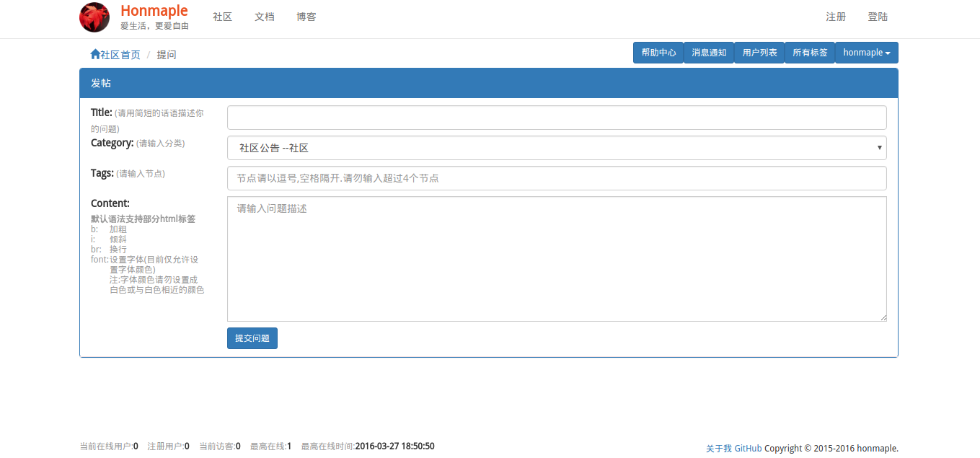
Task: Open the 关于我 footer link
Action: click(719, 449)
